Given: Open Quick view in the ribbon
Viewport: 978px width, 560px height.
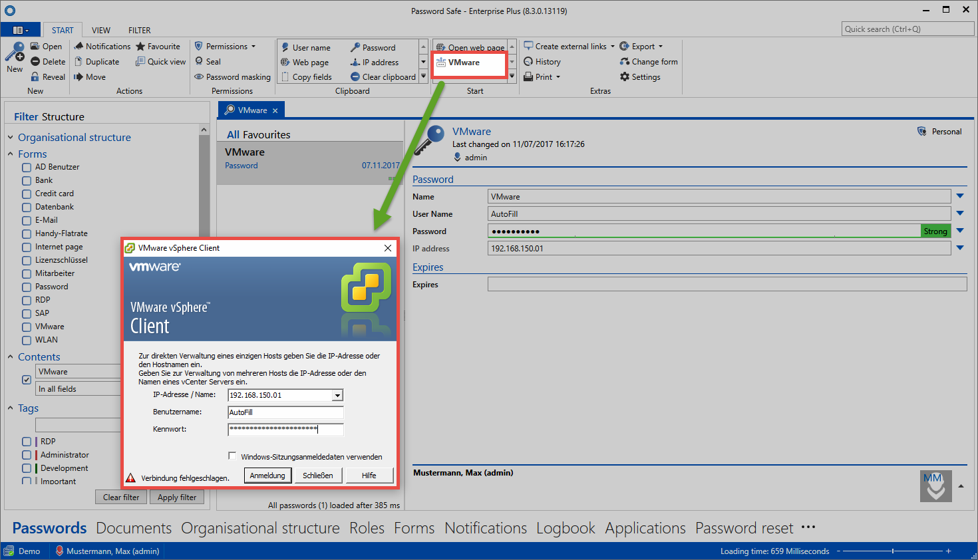Looking at the screenshot, I should [160, 62].
